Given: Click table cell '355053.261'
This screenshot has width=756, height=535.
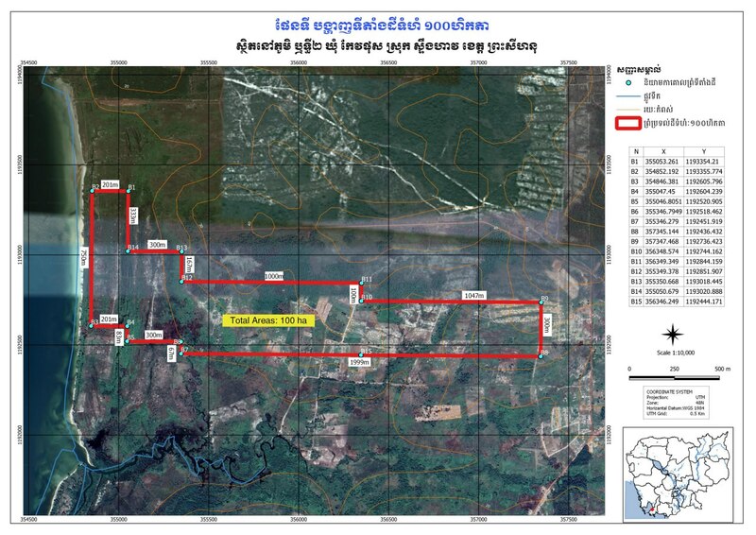Looking at the screenshot, I should click(664, 162).
